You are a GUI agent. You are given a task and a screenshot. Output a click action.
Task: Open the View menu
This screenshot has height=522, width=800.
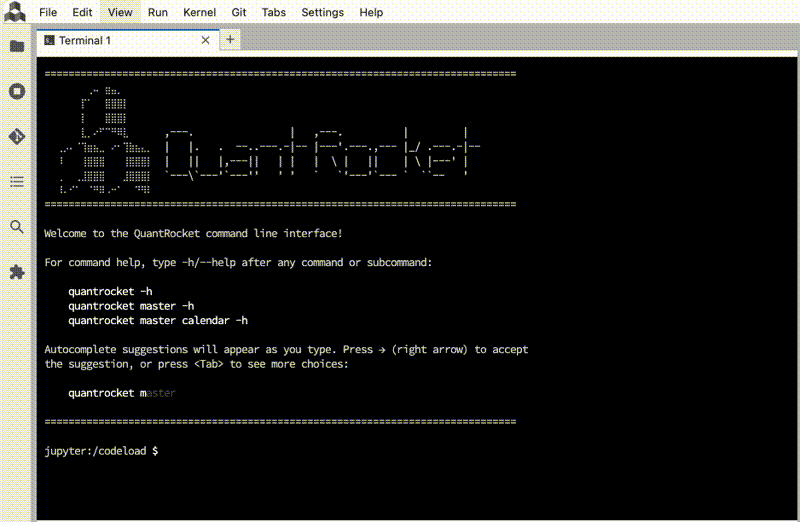click(x=120, y=12)
